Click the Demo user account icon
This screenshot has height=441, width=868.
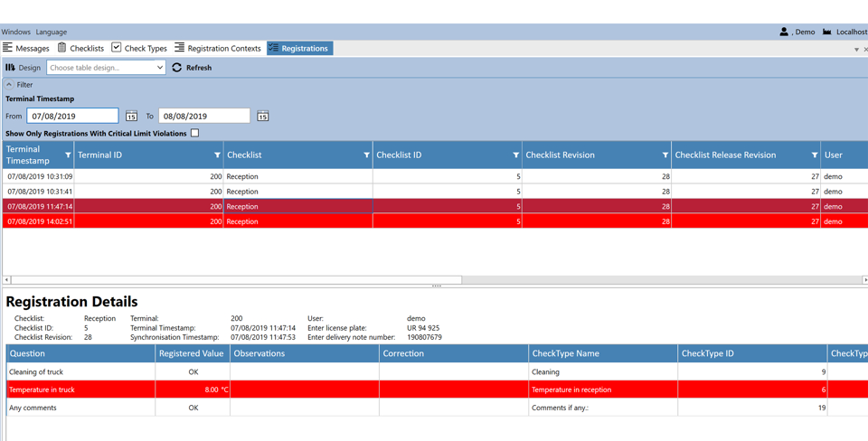tap(784, 32)
